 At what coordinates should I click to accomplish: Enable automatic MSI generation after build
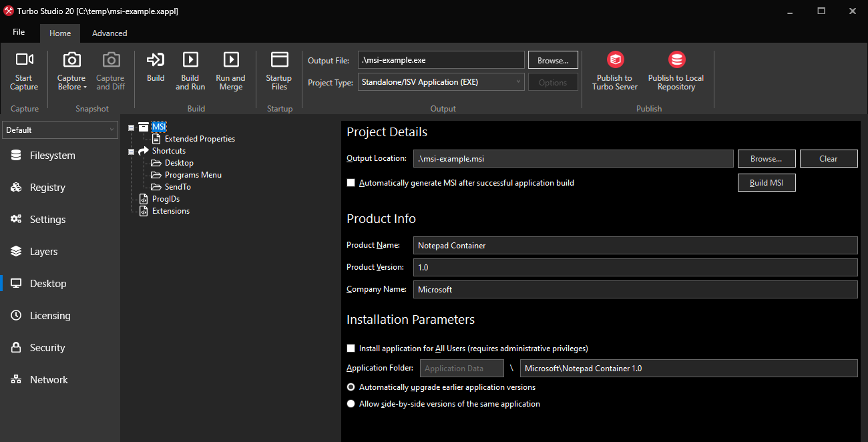pos(351,182)
